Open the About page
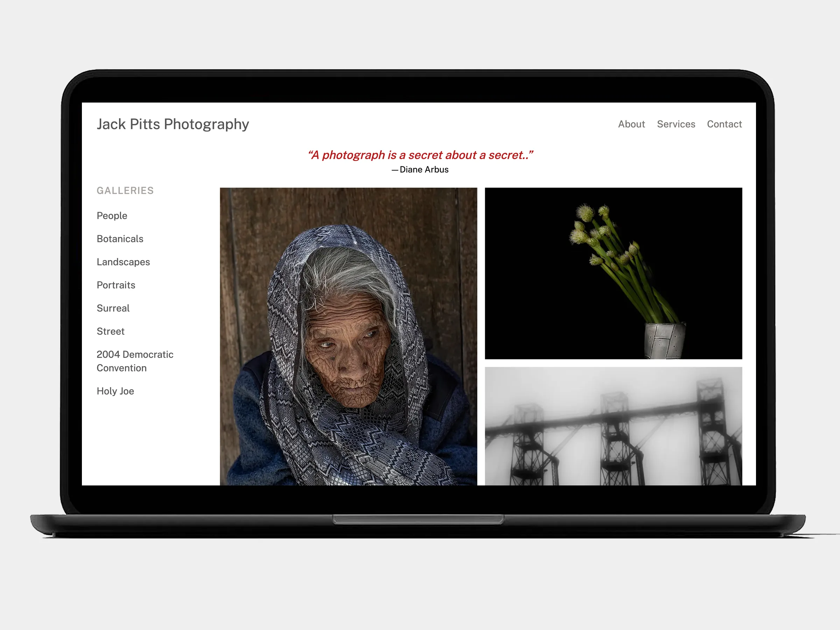This screenshot has width=840, height=630. tap(631, 124)
